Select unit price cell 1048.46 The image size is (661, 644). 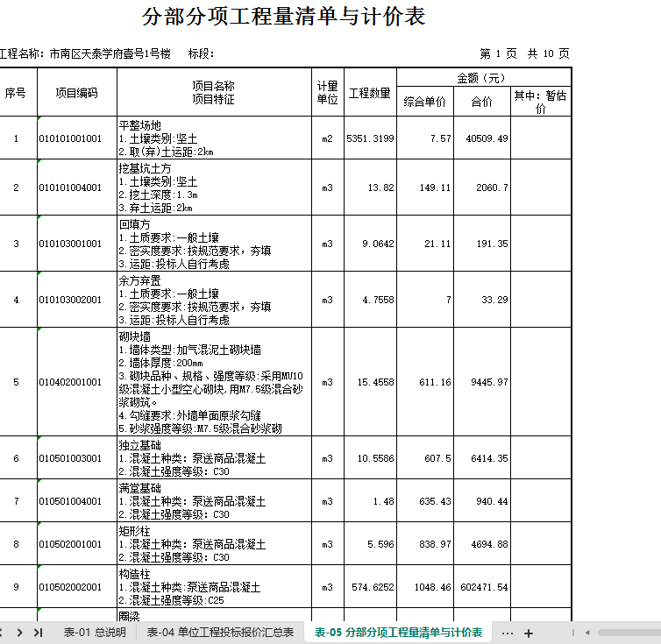(x=425, y=587)
